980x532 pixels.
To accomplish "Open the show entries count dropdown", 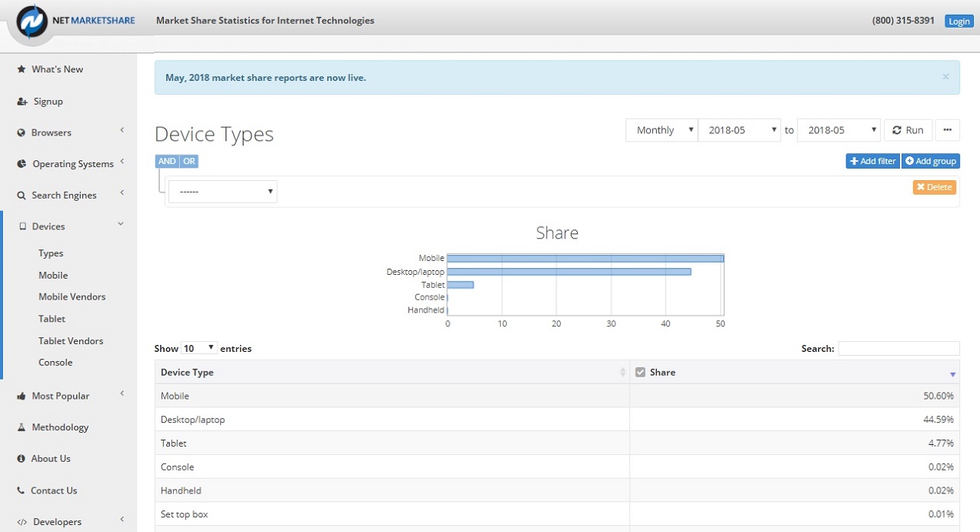I will click(199, 349).
